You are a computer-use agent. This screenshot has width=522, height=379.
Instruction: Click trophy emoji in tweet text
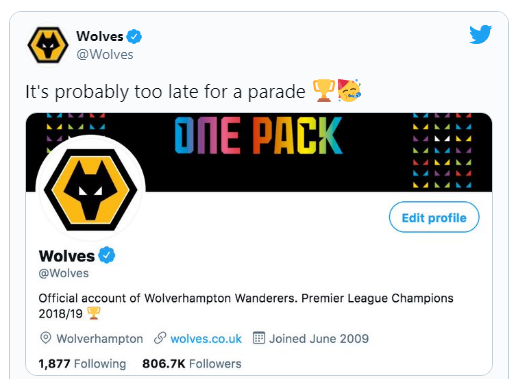(324, 91)
